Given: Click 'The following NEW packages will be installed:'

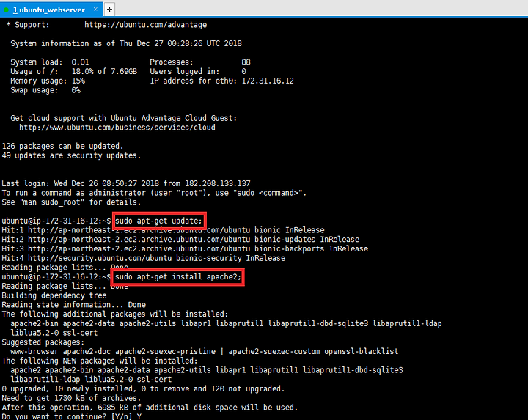Looking at the screenshot, I should coord(100,361).
